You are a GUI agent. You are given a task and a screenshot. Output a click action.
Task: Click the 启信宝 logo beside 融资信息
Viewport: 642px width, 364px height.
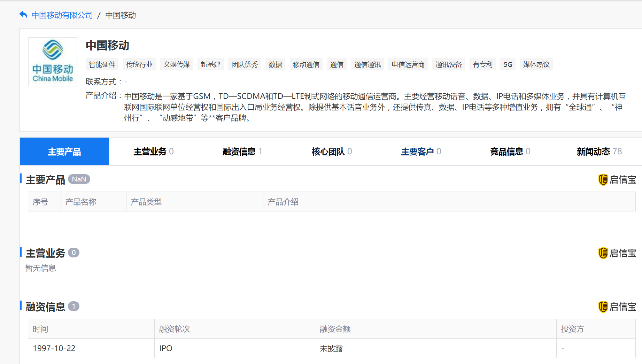tap(617, 307)
